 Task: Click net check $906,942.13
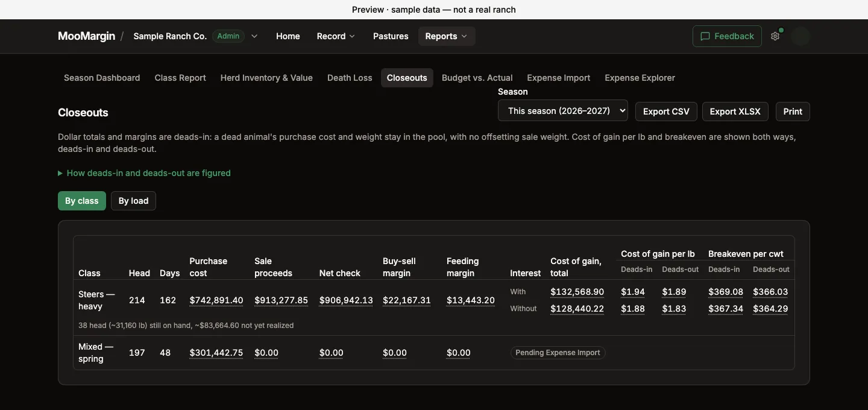[x=346, y=300]
